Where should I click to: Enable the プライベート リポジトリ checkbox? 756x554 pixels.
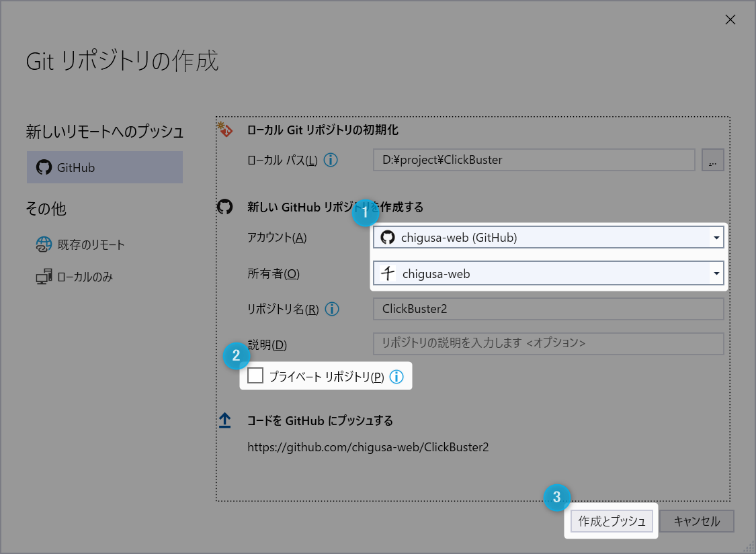pos(255,375)
